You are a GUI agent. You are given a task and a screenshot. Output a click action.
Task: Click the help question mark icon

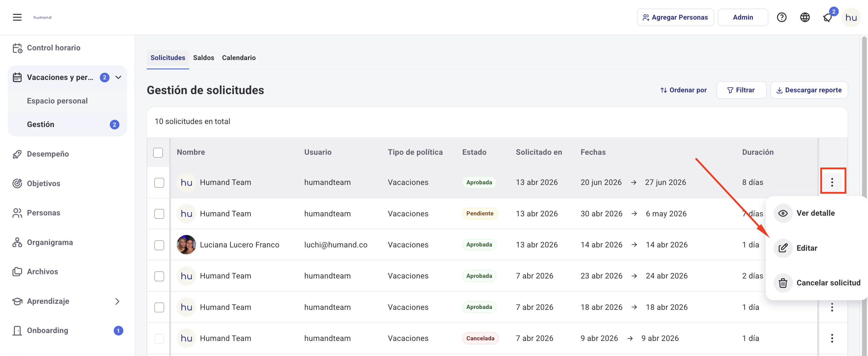(x=781, y=17)
